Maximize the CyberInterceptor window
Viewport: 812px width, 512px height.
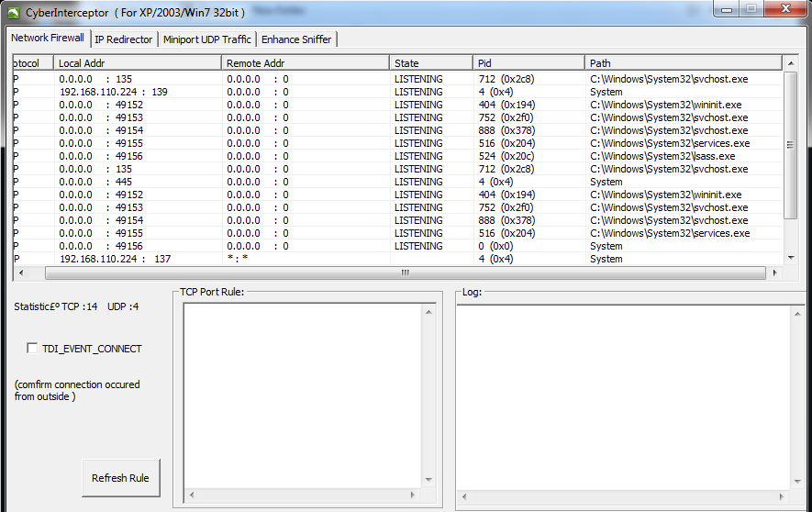[751, 9]
